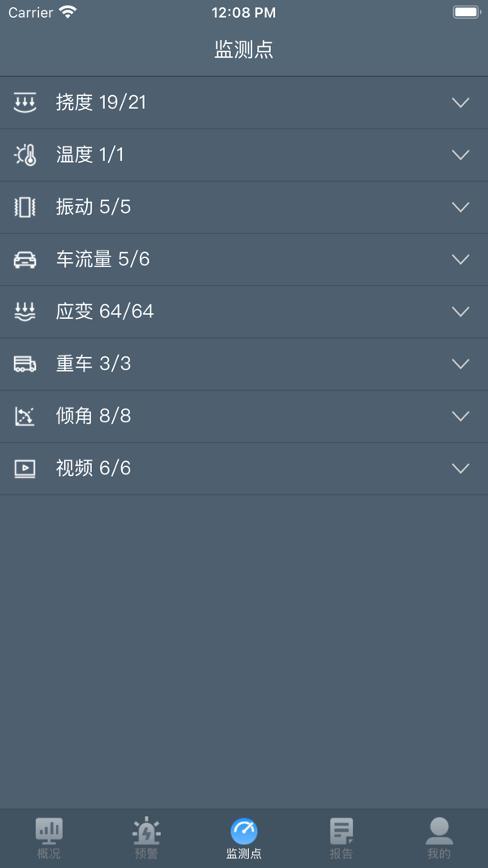Go to the 报告 reports tab
488x868 pixels.
pos(342,838)
